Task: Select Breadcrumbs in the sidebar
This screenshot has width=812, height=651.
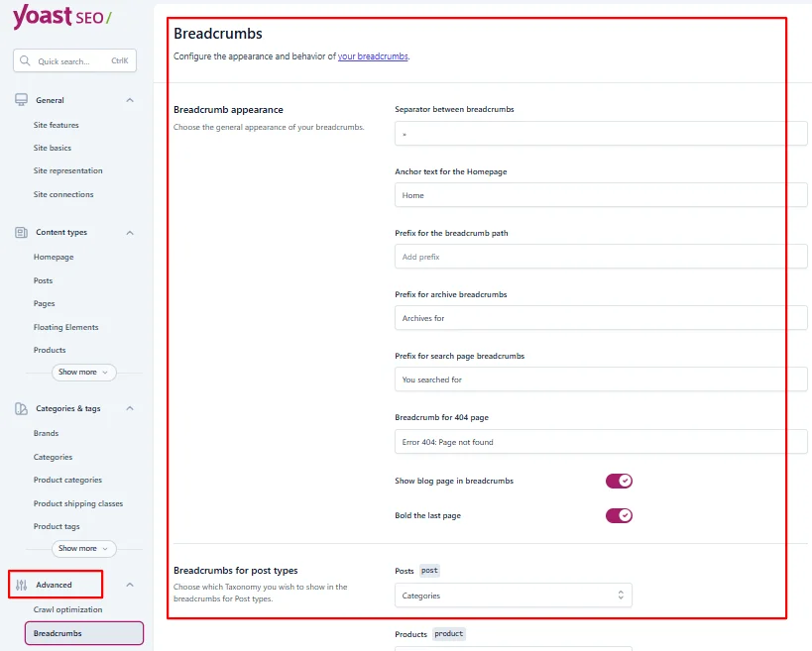Action: 84,633
